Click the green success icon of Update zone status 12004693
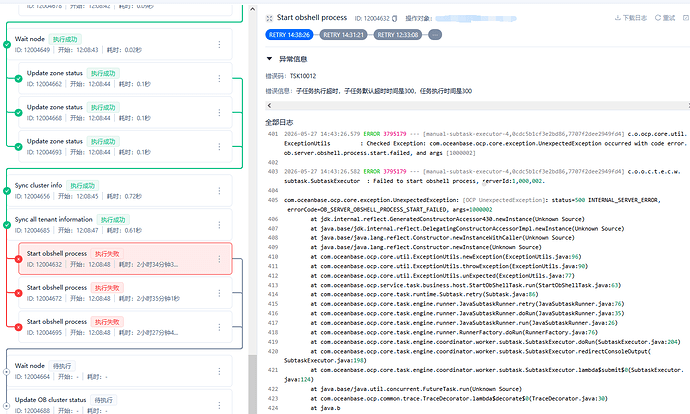This screenshot has width=690, height=414. [18, 147]
